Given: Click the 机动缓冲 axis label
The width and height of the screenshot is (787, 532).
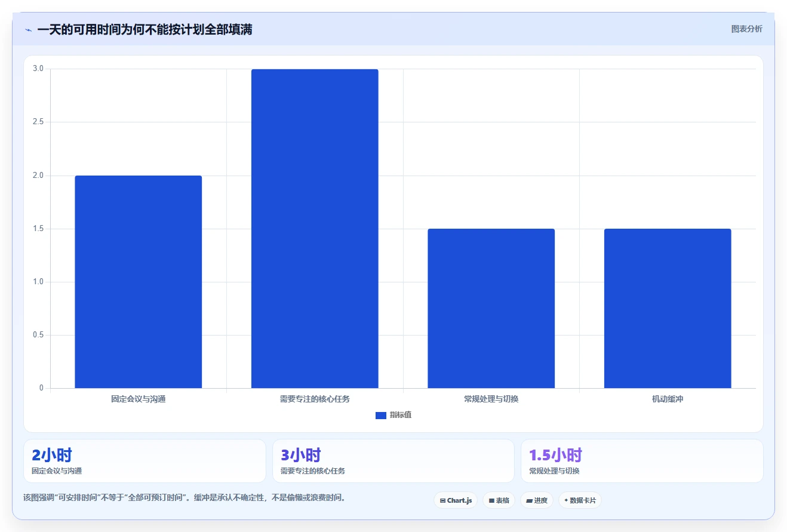Looking at the screenshot, I should click(x=668, y=399).
